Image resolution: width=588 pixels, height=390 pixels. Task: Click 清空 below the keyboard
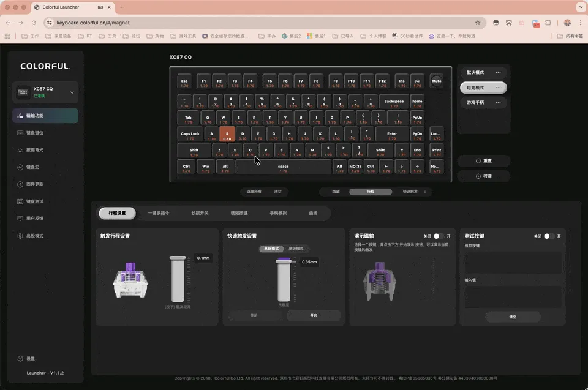click(278, 192)
